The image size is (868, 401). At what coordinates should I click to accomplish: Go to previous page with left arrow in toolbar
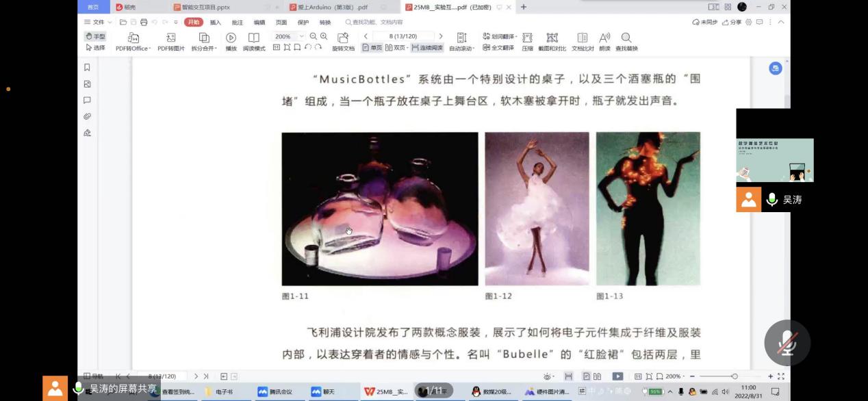(x=366, y=36)
